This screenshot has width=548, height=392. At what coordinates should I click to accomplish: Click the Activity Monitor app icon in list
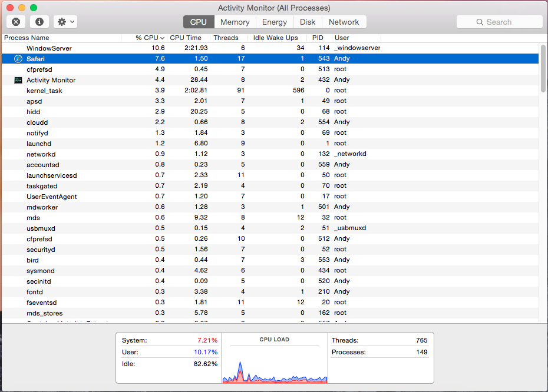[18, 80]
